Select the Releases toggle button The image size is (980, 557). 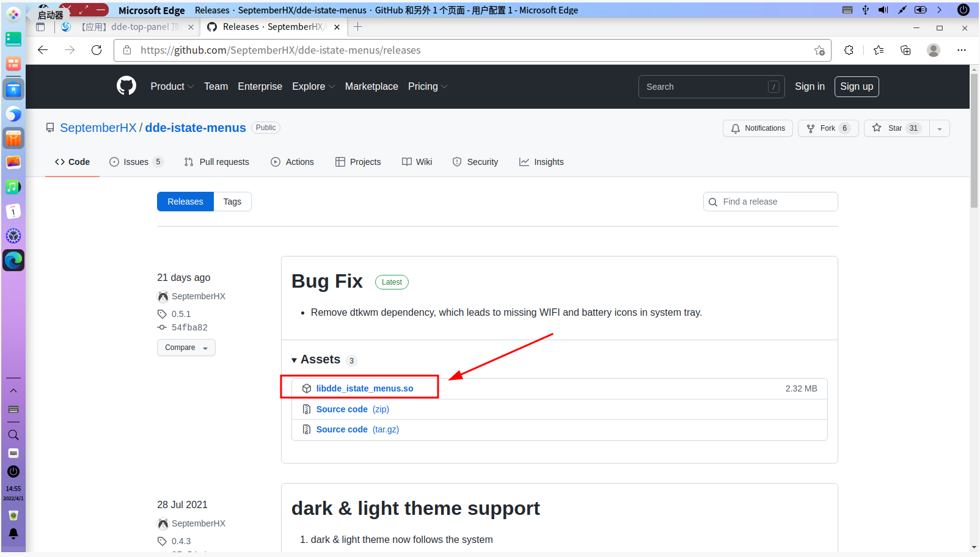pos(185,202)
